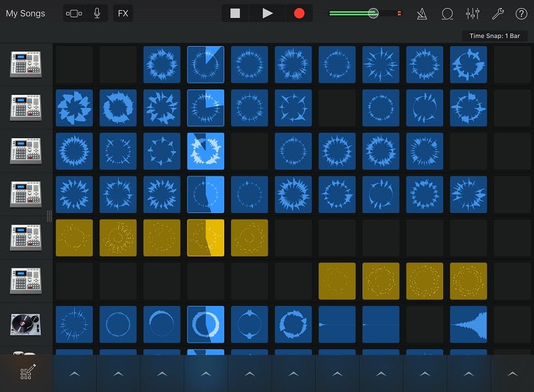This screenshot has width=534, height=392.
Task: Play the first yellow cell in fifth row
Action: click(x=74, y=238)
